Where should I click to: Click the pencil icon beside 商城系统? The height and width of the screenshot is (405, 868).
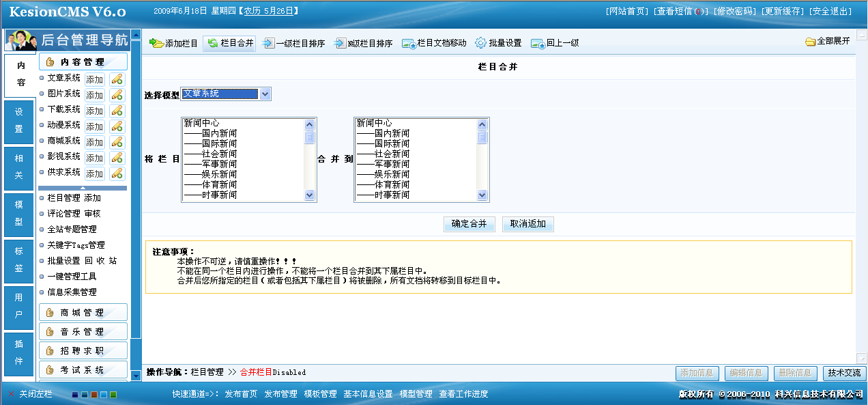[117, 142]
